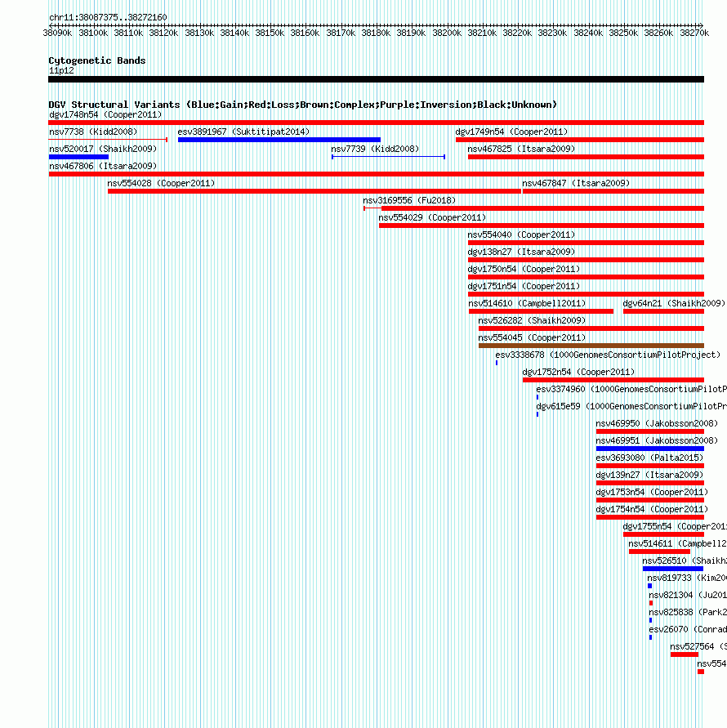
Task: Click the nsv526510 variant label
Action: coord(685,561)
